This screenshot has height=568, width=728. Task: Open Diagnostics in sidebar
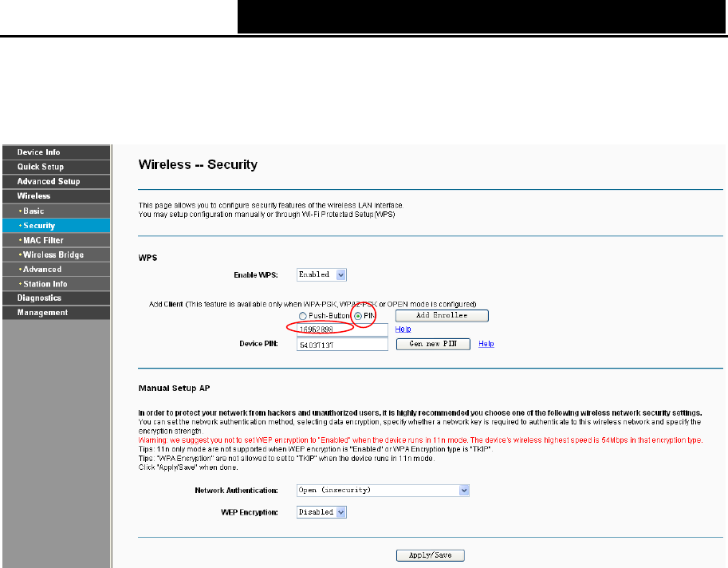[x=56, y=298]
